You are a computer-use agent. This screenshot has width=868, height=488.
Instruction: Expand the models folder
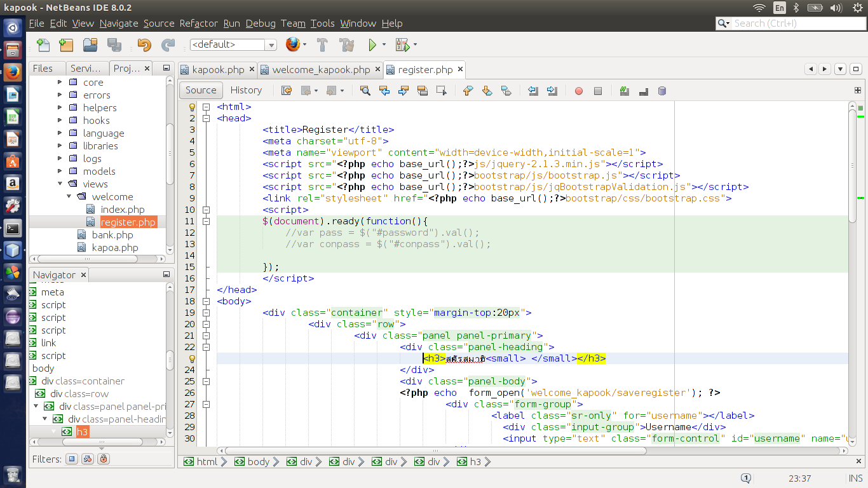pyautogui.click(x=60, y=172)
